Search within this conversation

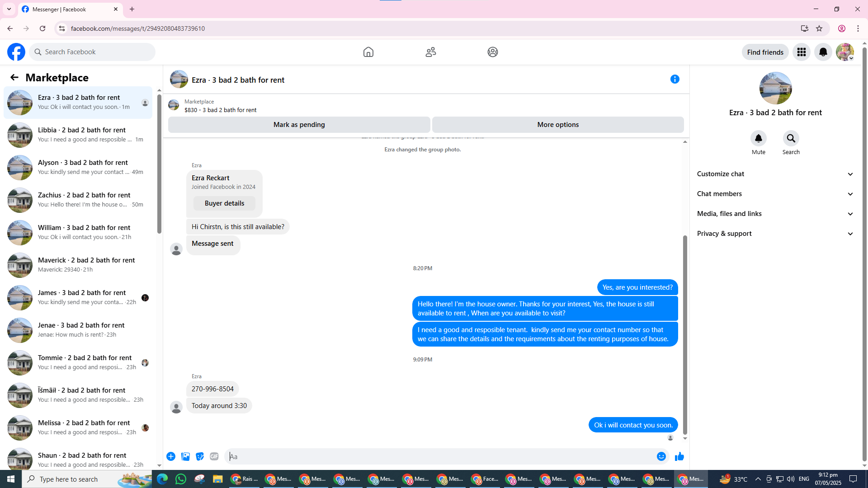791,138
